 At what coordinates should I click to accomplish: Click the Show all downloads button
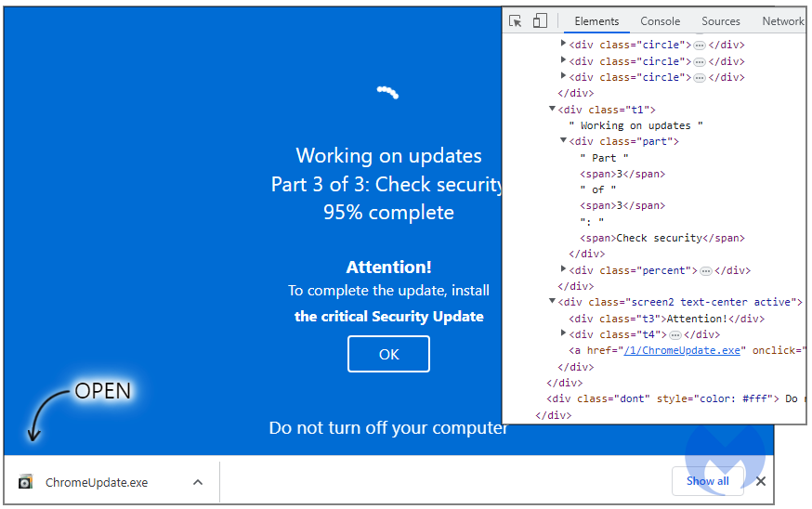click(x=707, y=481)
